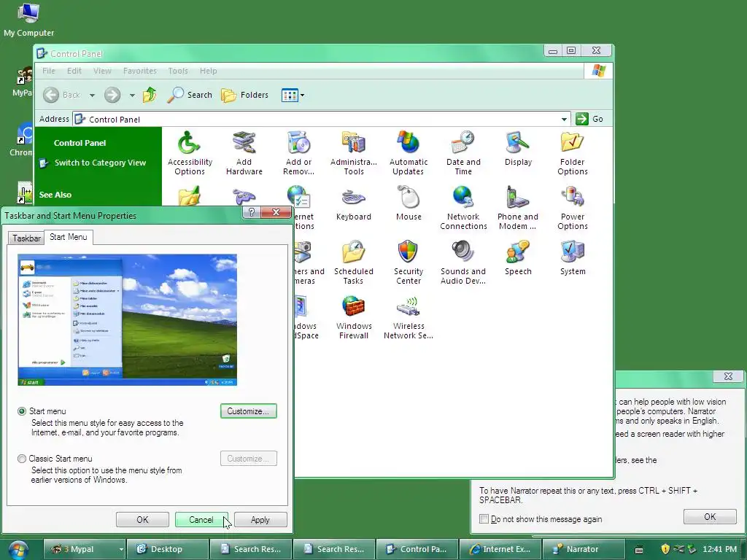Click the Search toolbar button

click(x=190, y=95)
